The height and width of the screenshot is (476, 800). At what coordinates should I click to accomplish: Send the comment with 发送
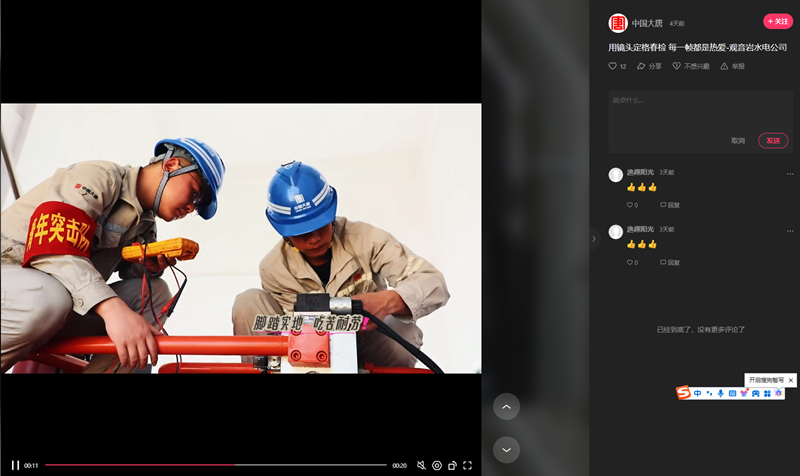point(773,141)
